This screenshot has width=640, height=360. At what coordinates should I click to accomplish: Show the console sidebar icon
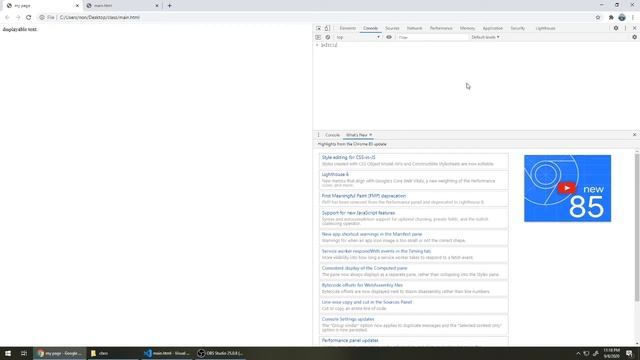318,37
